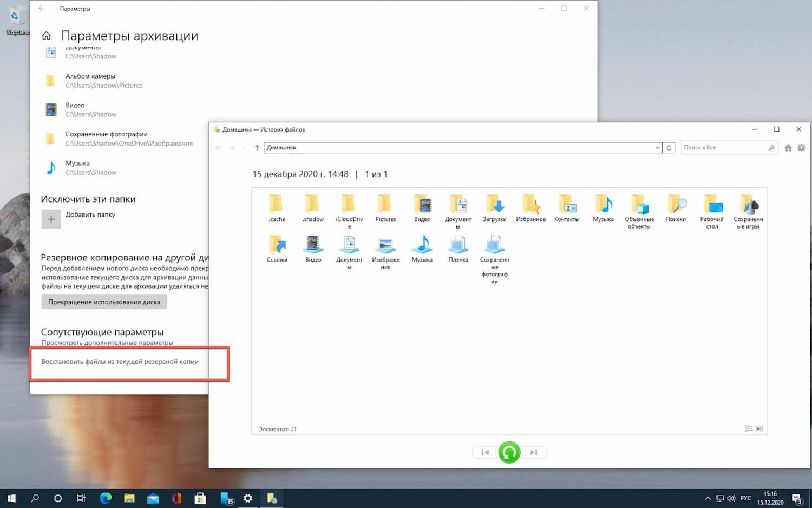Open Microsoft Store from the taskbar

200,498
